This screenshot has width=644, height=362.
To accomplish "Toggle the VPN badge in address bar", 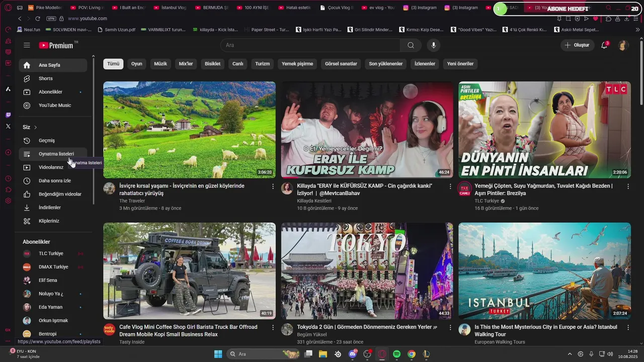I will pos(51,19).
